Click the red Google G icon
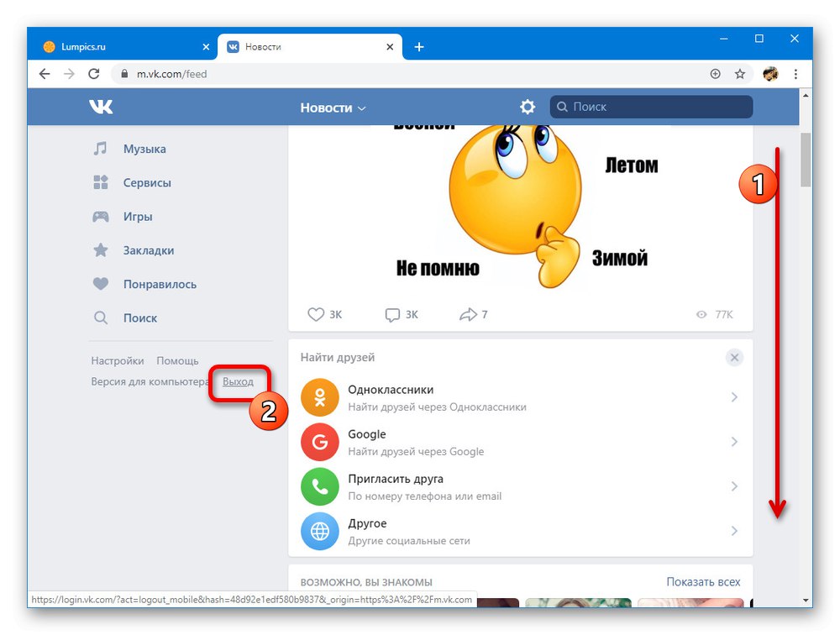 (320, 442)
